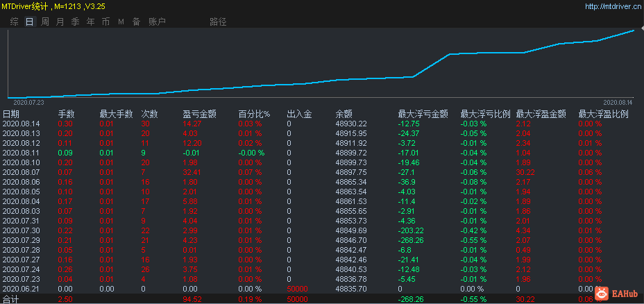Click profit amount 12.20

(191, 143)
